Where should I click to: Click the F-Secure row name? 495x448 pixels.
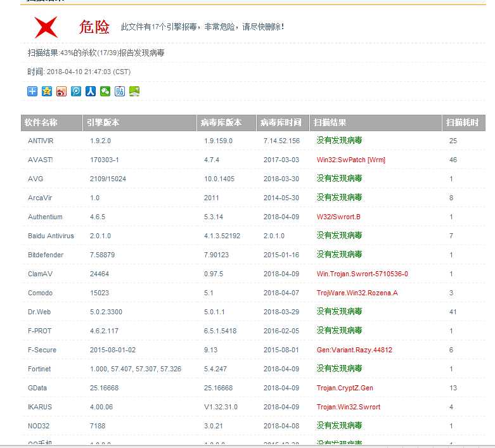click(x=42, y=350)
